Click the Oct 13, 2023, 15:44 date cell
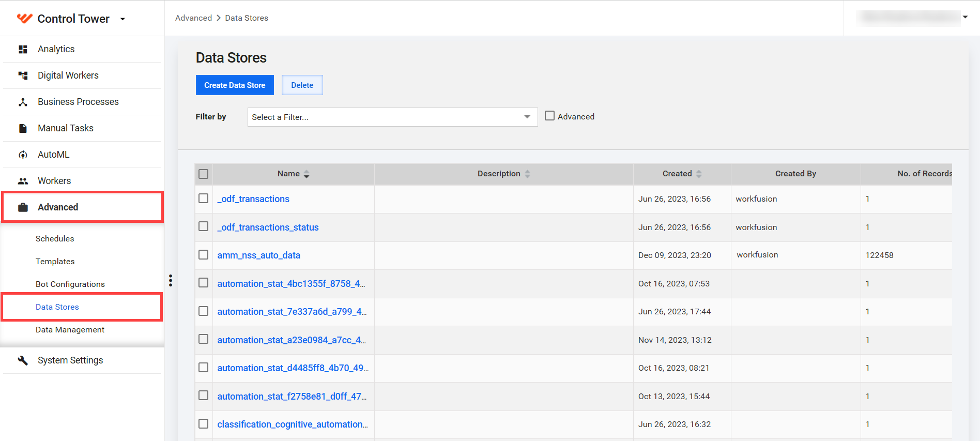This screenshot has height=441, width=980. coord(674,397)
